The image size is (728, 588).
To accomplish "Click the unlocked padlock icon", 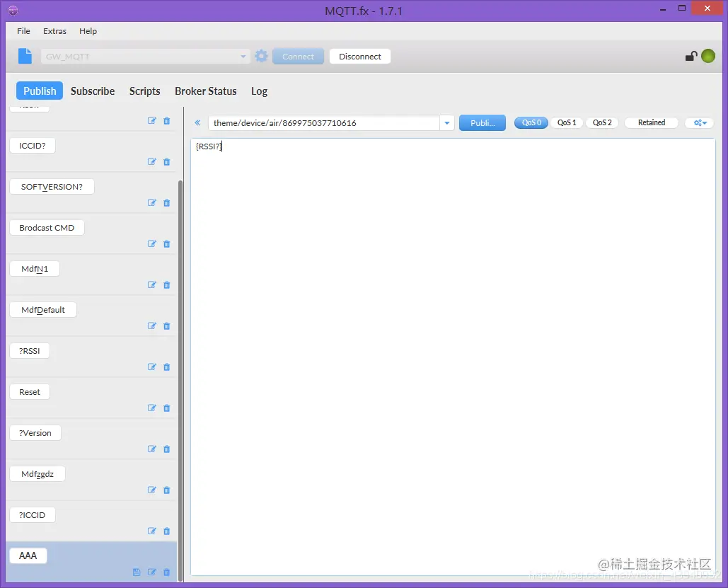I will pyautogui.click(x=691, y=56).
